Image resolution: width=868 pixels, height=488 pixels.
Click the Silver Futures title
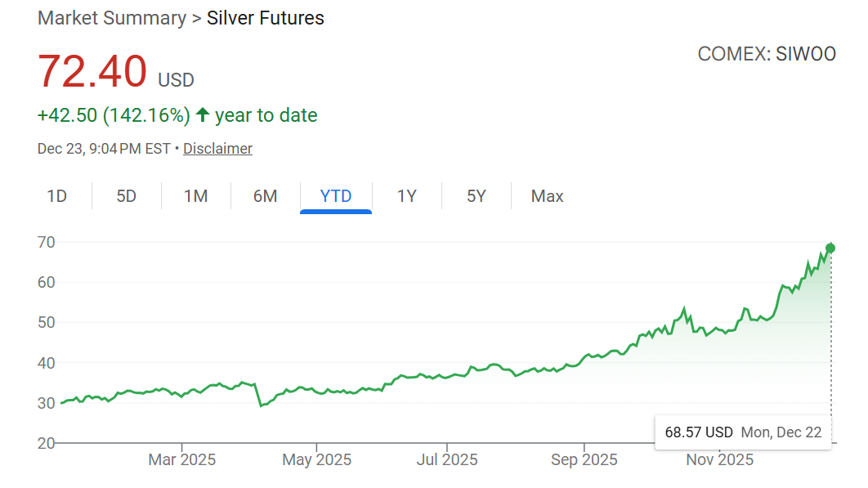point(265,18)
